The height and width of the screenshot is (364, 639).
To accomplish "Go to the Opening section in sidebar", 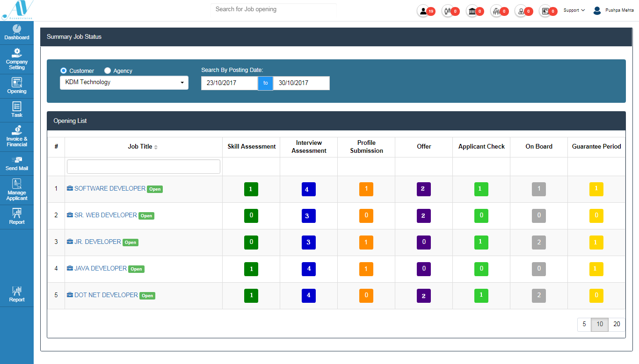I will [17, 86].
